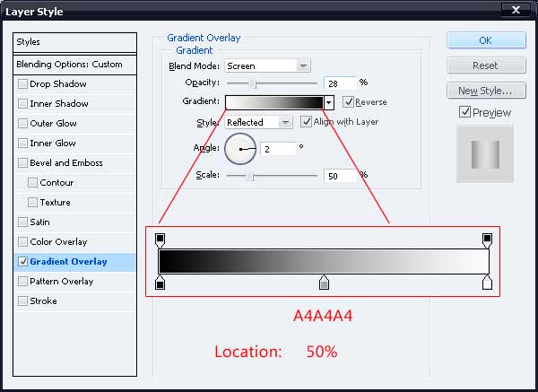Open the Style Reflected dropdown
The image size is (538, 392).
pos(258,122)
